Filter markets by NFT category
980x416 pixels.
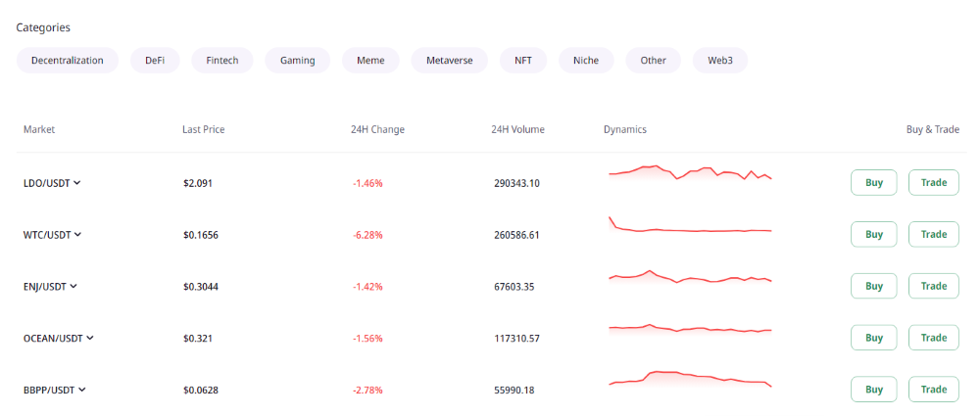523,61
